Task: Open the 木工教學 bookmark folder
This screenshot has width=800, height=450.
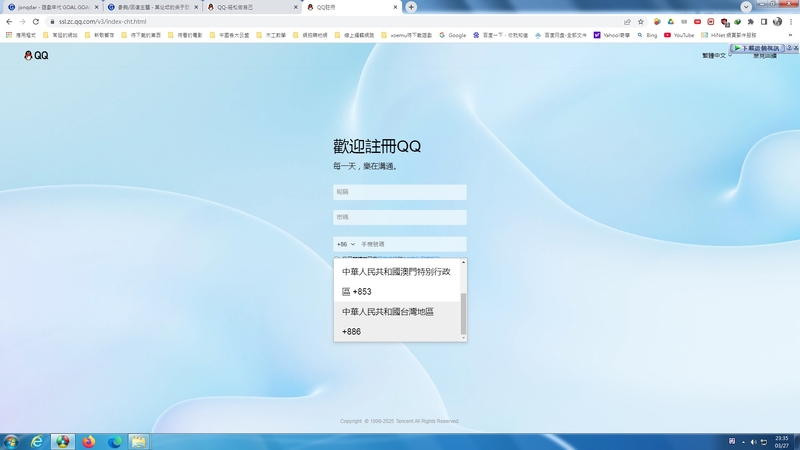Action: pos(271,35)
